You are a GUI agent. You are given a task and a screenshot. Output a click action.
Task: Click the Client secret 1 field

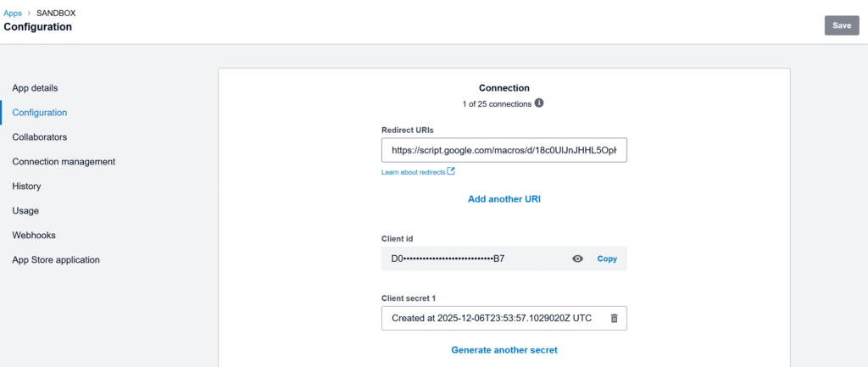pyautogui.click(x=492, y=319)
